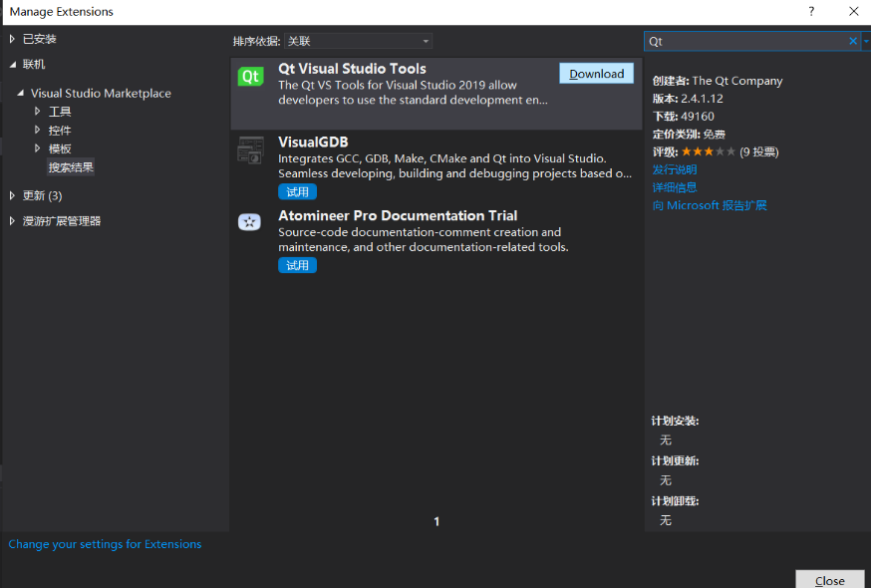The height and width of the screenshot is (588, 871).
Task: Open the 排序依据 关联 sort dropdown
Action: (x=359, y=41)
